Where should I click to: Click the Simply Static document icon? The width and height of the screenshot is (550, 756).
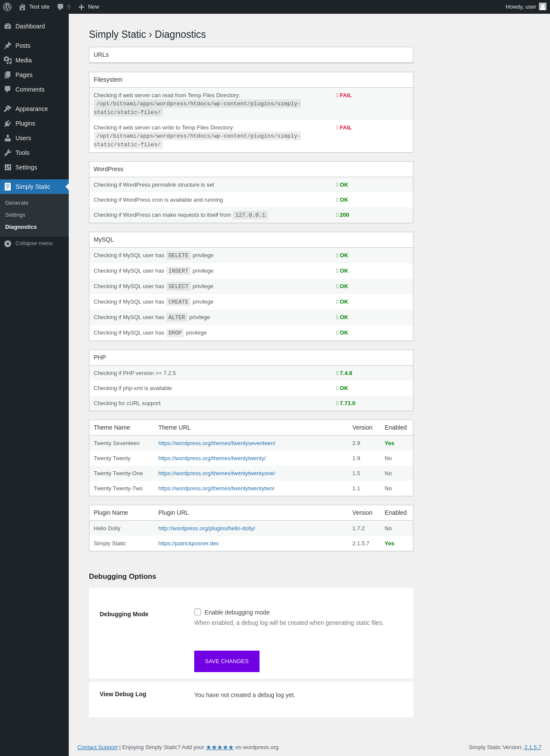(x=8, y=187)
